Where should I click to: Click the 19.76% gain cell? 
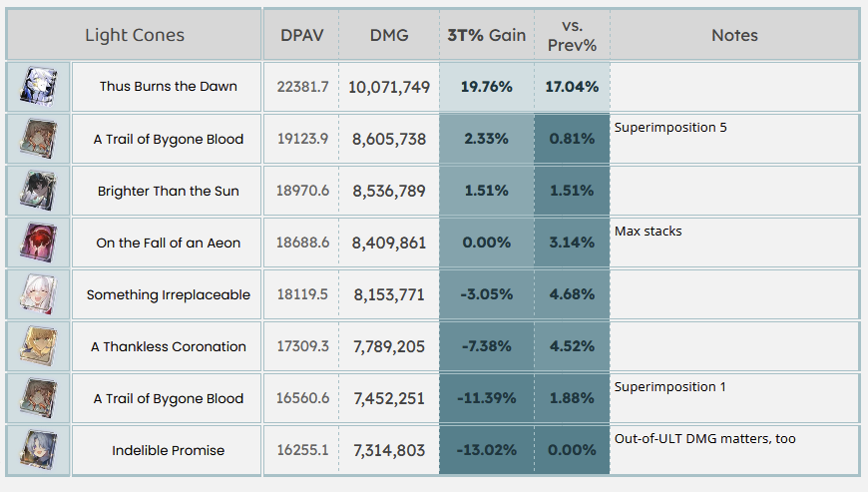[x=487, y=87]
